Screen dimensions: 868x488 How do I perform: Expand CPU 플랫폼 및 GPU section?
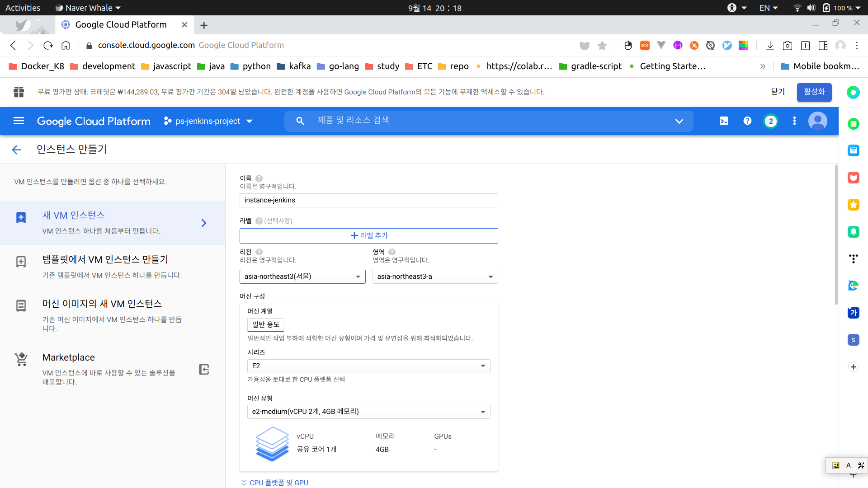(275, 483)
